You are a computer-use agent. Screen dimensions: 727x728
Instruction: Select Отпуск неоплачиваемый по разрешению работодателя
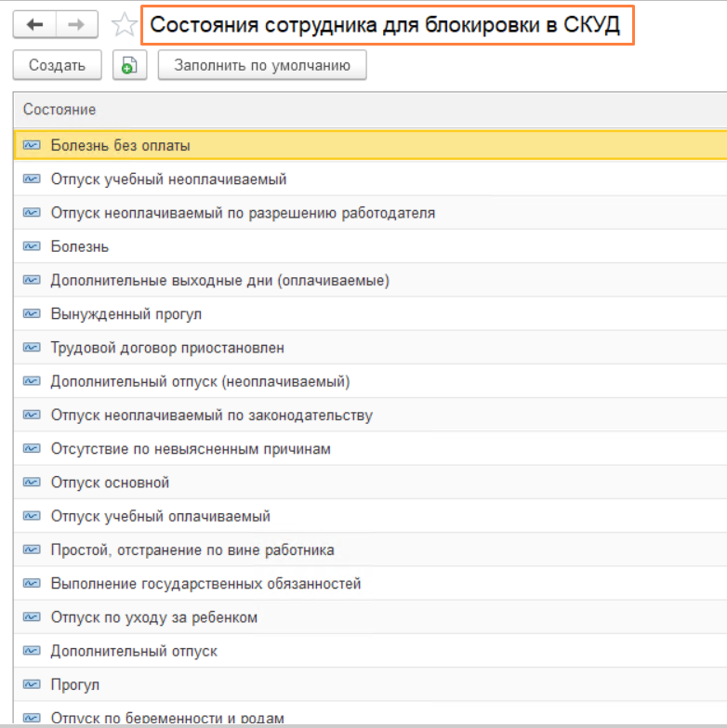243,213
